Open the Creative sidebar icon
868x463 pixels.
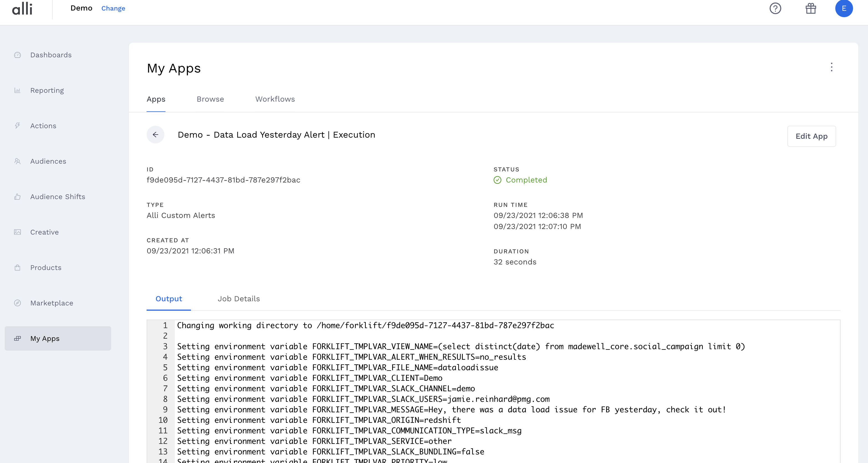[x=18, y=232]
